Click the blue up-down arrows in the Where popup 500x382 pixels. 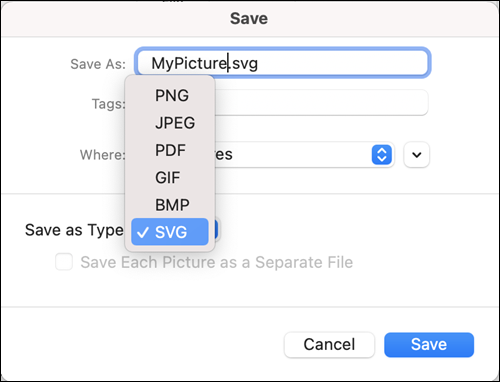(382, 155)
